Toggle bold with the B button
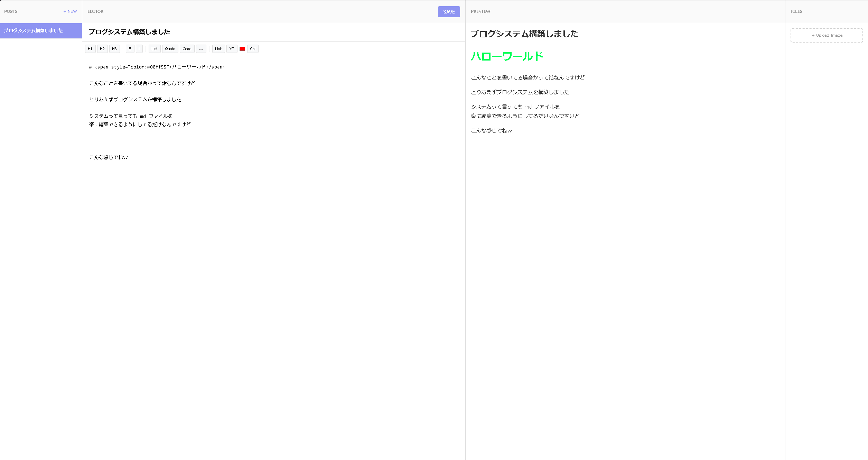Viewport: 868px width, 460px height. click(x=130, y=49)
